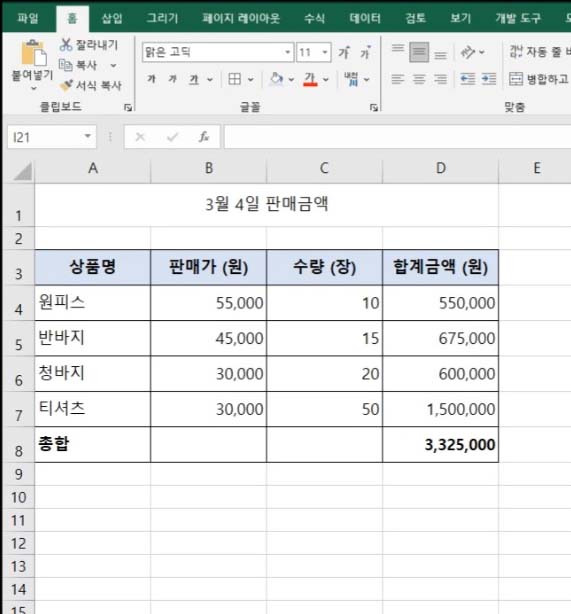Open the File (파일) tab

click(x=28, y=18)
